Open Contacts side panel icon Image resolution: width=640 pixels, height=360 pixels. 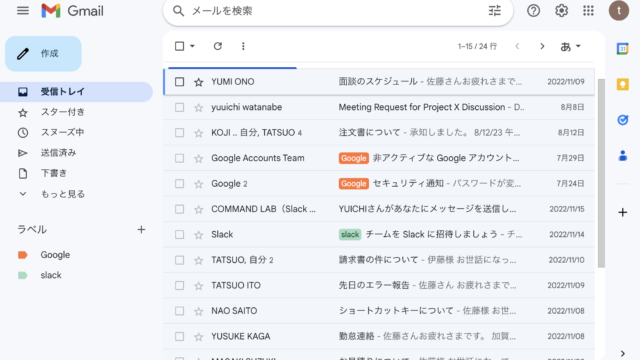622,156
